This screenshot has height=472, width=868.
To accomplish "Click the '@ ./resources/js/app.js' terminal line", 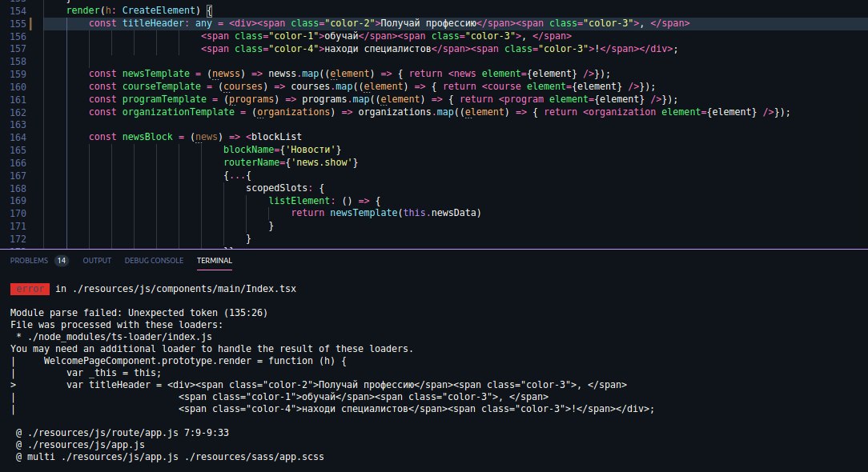I will [x=80, y=445].
